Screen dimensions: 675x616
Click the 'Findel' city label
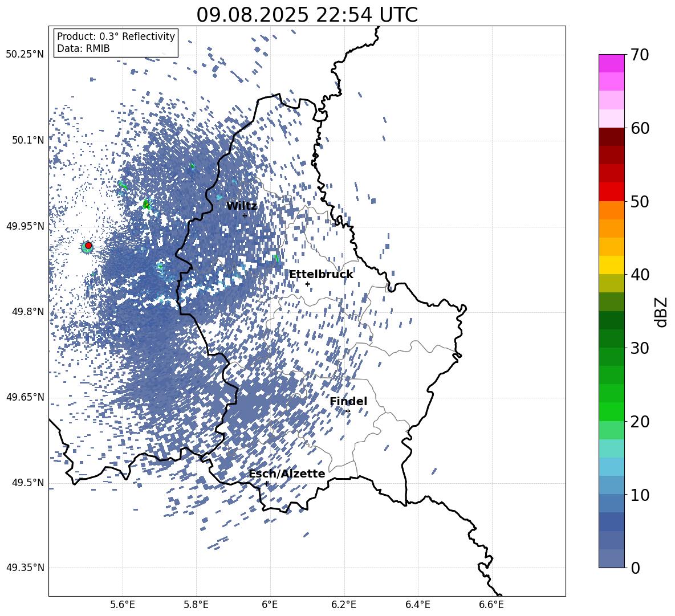[x=348, y=401]
